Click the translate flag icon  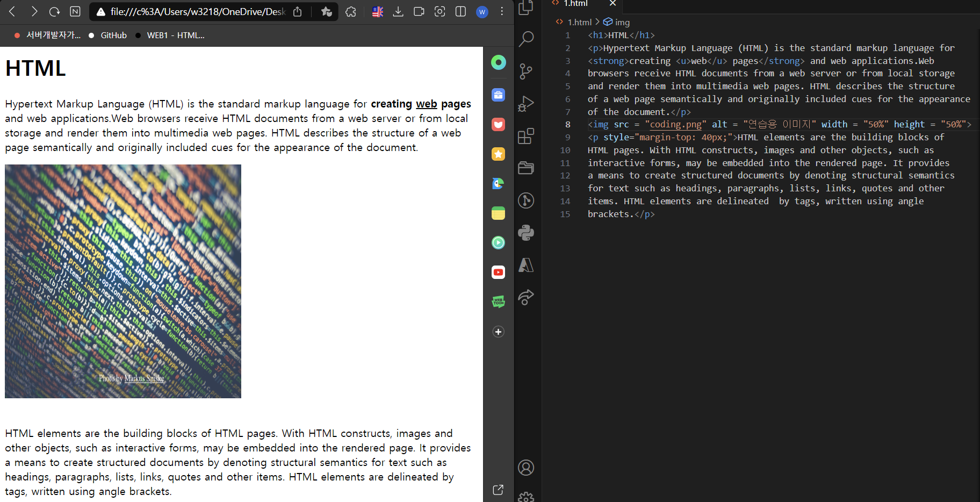378,11
